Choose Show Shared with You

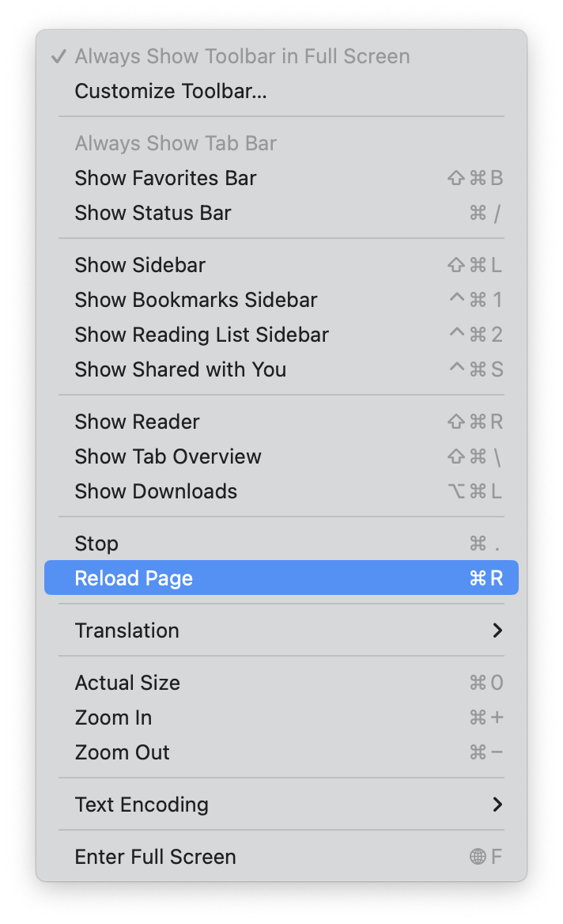click(x=180, y=370)
